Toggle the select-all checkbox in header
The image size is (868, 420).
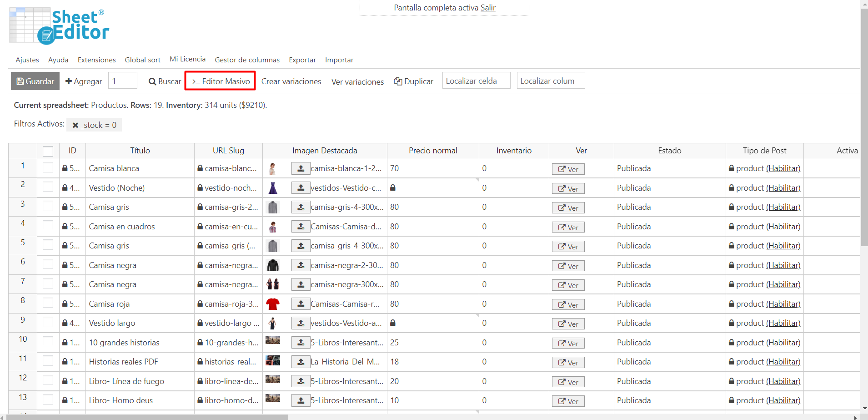(48, 151)
